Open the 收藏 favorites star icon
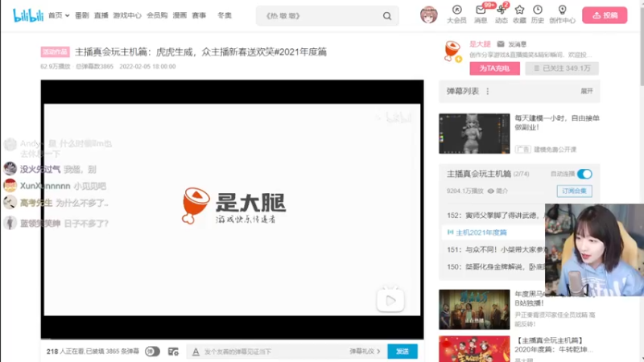Viewport: 644px width, 362px height. [x=519, y=14]
